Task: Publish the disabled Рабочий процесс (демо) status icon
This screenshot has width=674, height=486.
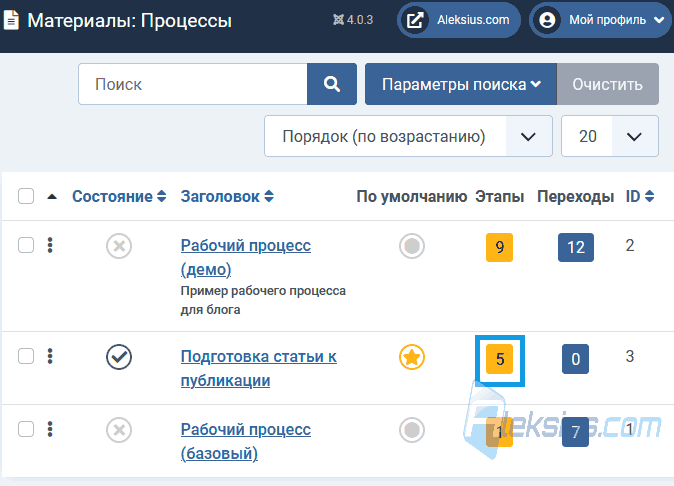Action: point(119,246)
